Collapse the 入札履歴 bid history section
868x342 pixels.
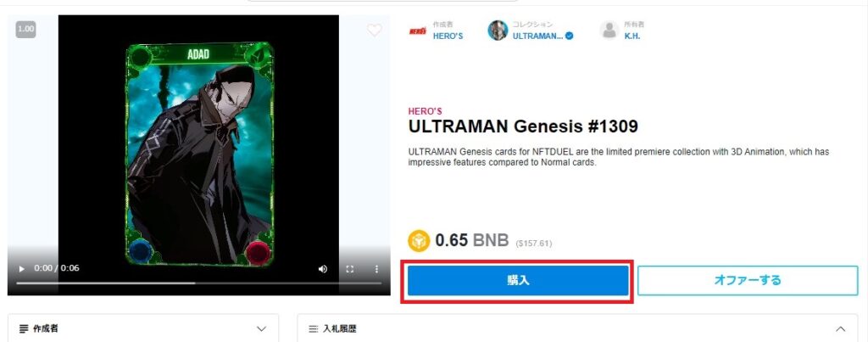click(840, 329)
